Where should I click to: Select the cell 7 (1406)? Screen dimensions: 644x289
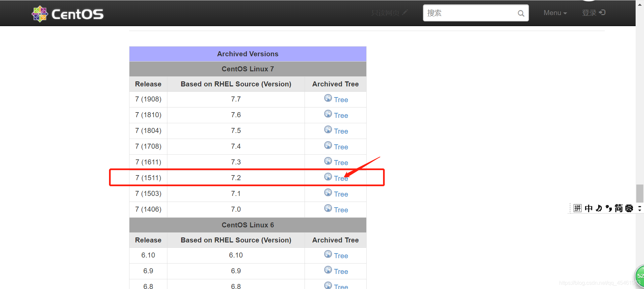pyautogui.click(x=148, y=210)
